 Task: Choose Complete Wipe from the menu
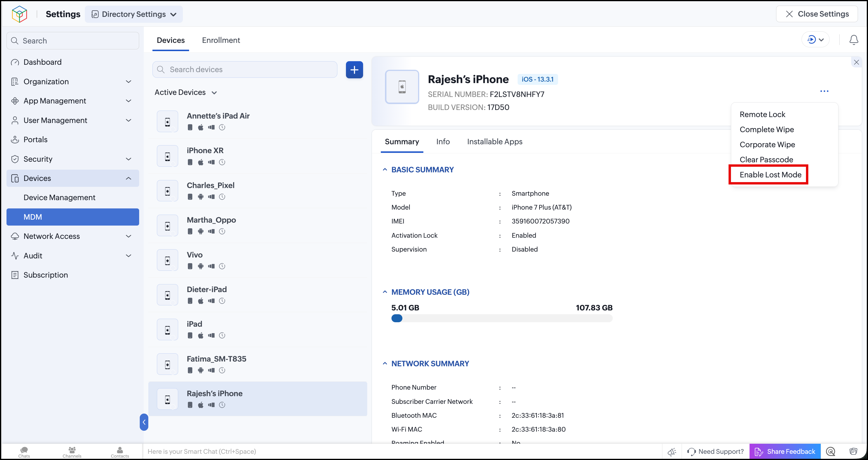[767, 129]
